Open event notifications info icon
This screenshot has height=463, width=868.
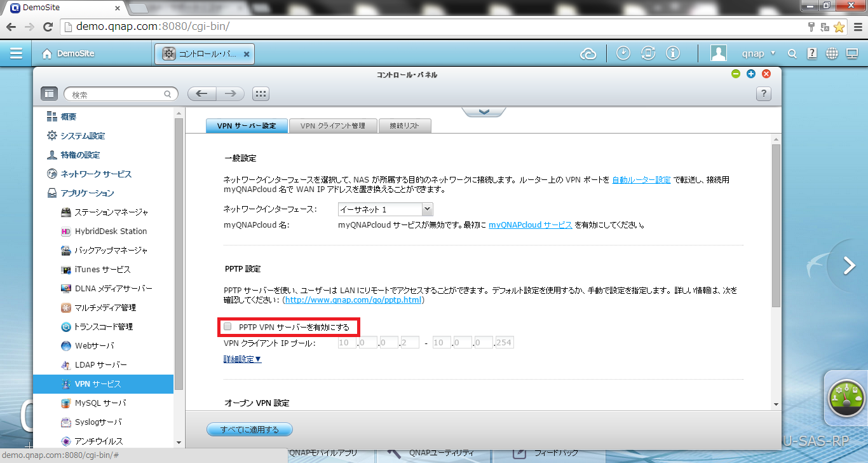pos(673,53)
